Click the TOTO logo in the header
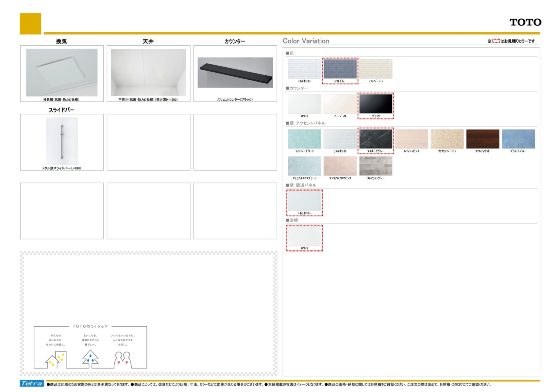Viewport: 555px width, 392px height. coord(525,22)
